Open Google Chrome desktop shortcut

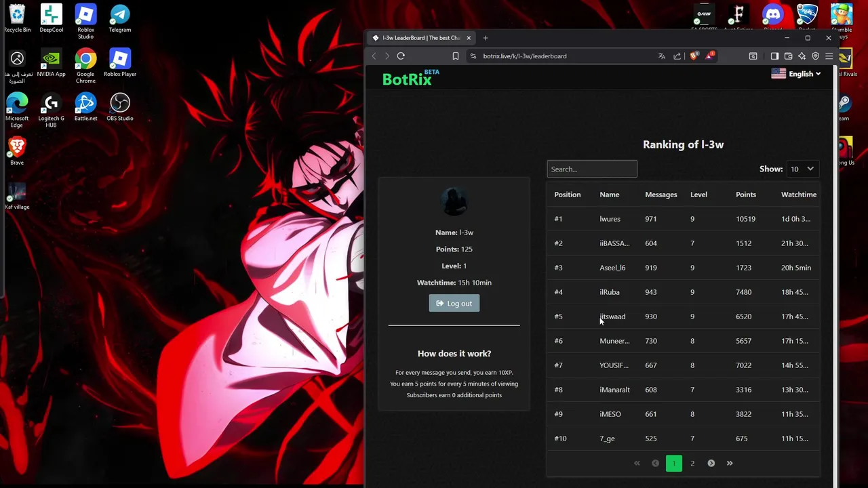click(x=85, y=66)
